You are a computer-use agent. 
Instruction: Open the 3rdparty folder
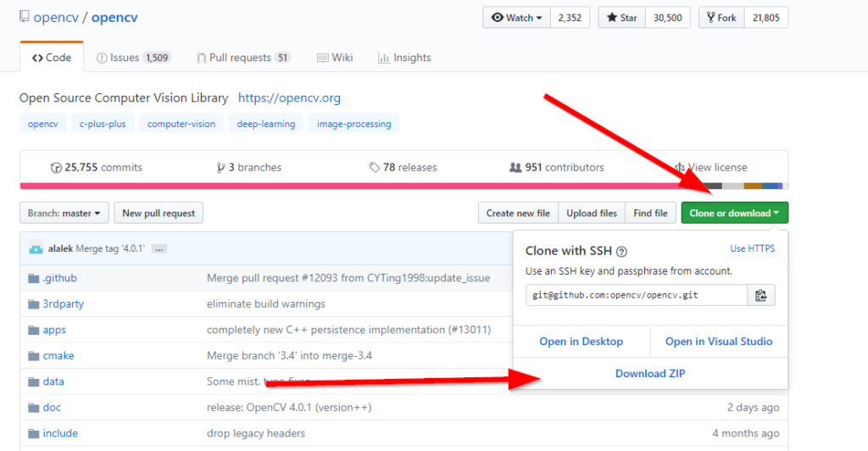click(x=63, y=303)
